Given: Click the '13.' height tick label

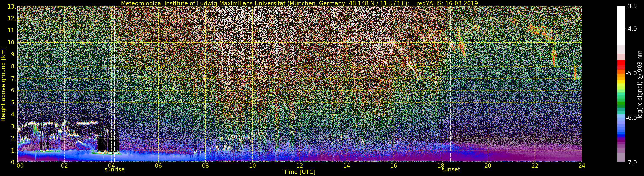Looking at the screenshot, I should [x=12, y=7].
